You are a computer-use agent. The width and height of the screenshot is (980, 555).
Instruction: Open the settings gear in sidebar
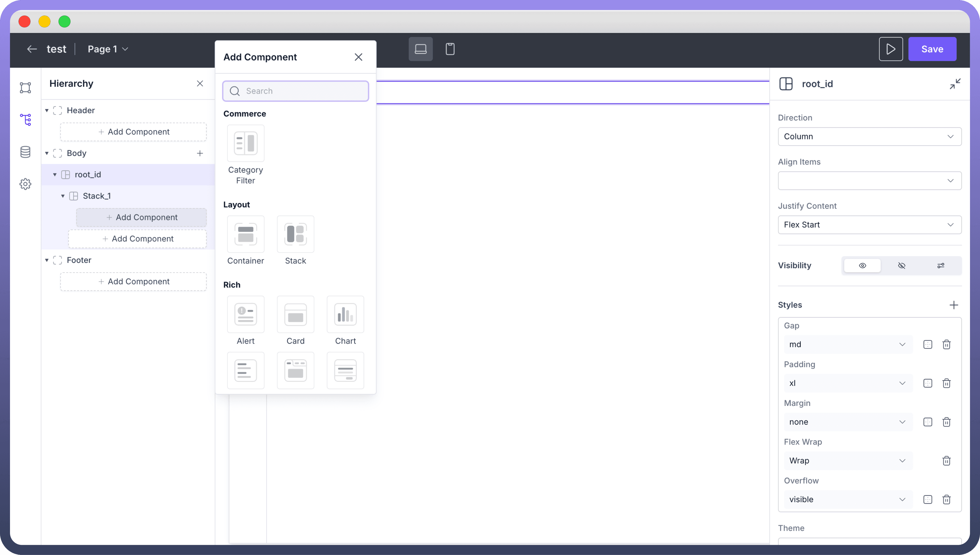(25, 184)
